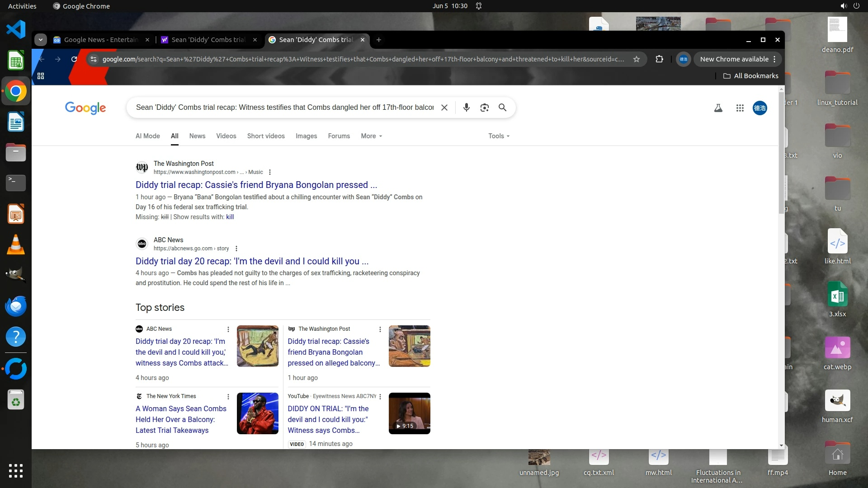The width and height of the screenshot is (868, 488).
Task: Open the Search Labs flask icon
Action: click(x=718, y=108)
